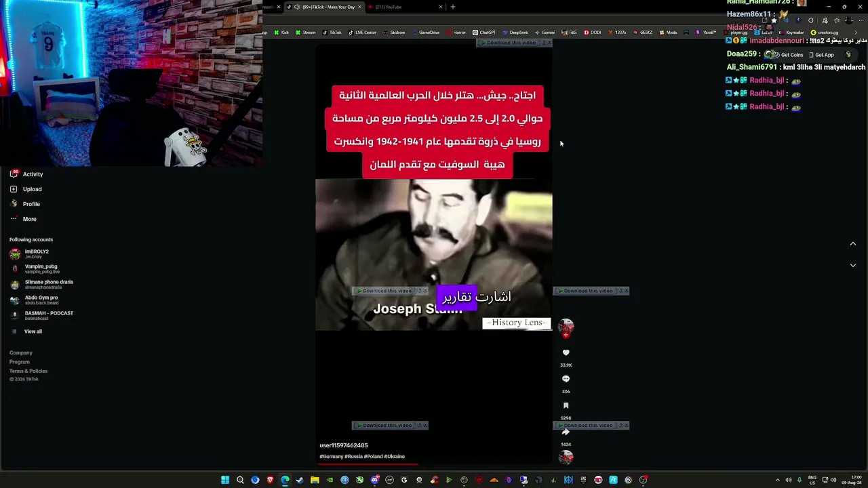Open File Explorer from the taskbar

tap(315, 480)
